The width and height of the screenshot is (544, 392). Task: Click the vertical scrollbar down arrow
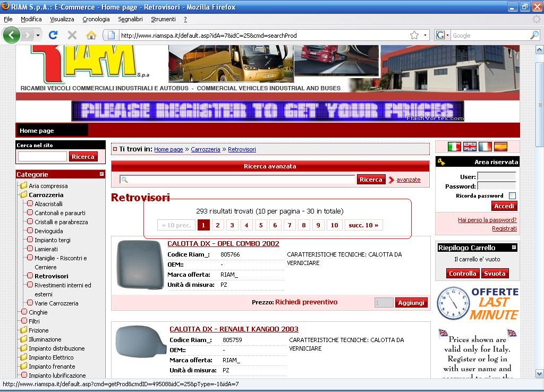[540, 373]
